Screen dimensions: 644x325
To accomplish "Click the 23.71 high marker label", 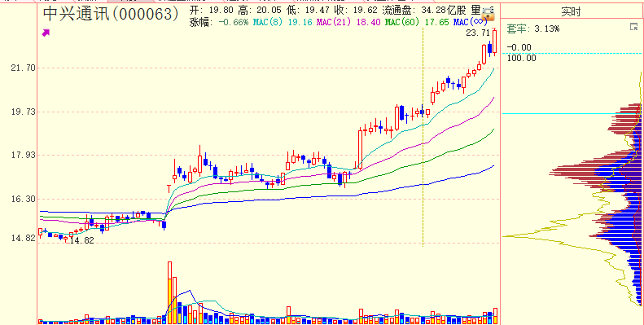I will (478, 33).
